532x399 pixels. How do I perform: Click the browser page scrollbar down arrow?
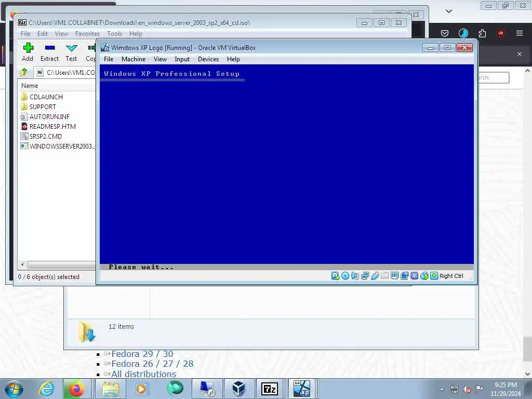(527, 374)
